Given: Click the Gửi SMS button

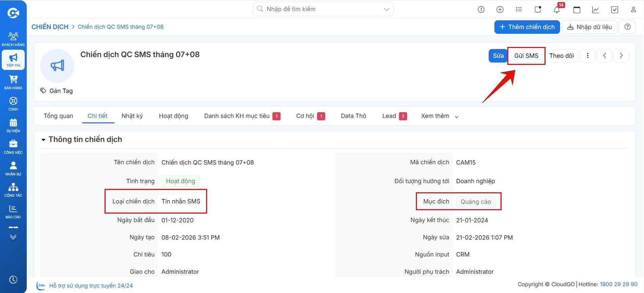Looking at the screenshot, I should pos(526,56).
